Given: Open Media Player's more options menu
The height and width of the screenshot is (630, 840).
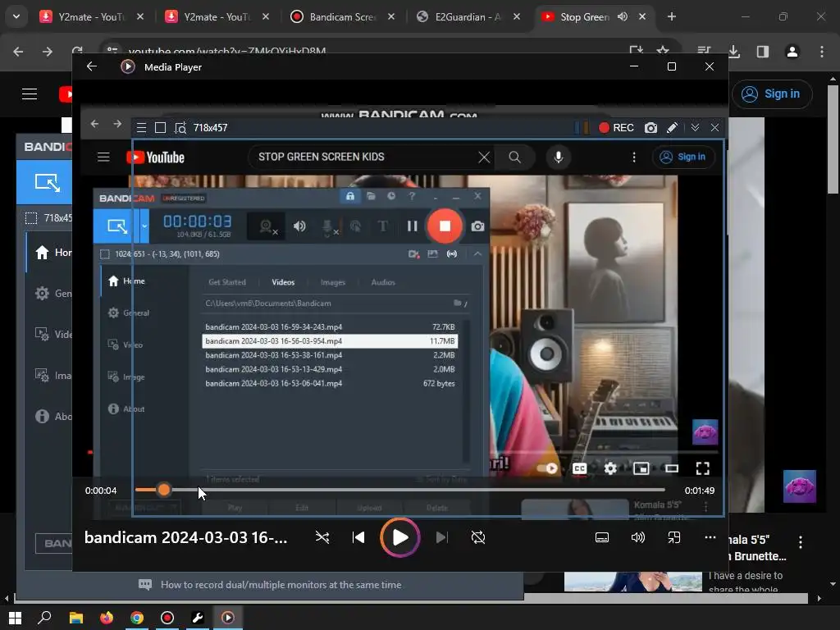Looking at the screenshot, I should [x=710, y=537].
